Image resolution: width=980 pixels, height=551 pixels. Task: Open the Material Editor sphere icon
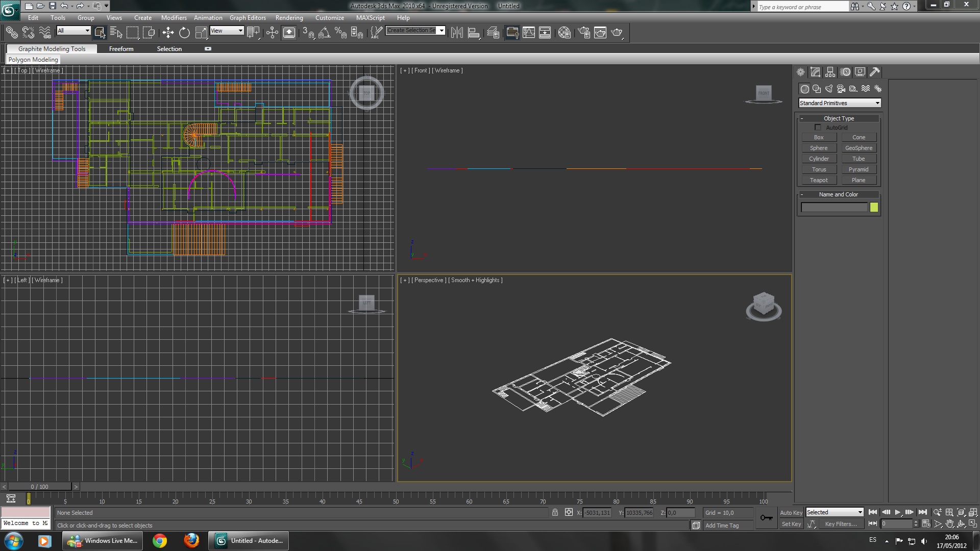(564, 33)
